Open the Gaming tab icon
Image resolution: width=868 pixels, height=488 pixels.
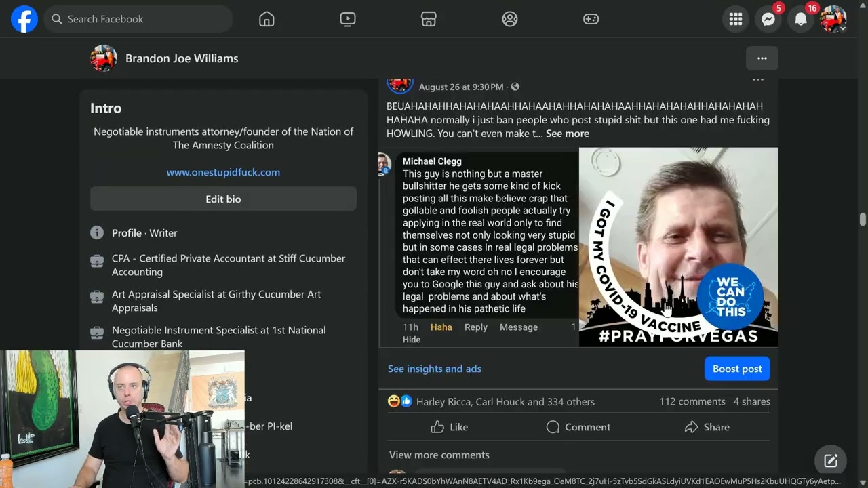pos(591,19)
